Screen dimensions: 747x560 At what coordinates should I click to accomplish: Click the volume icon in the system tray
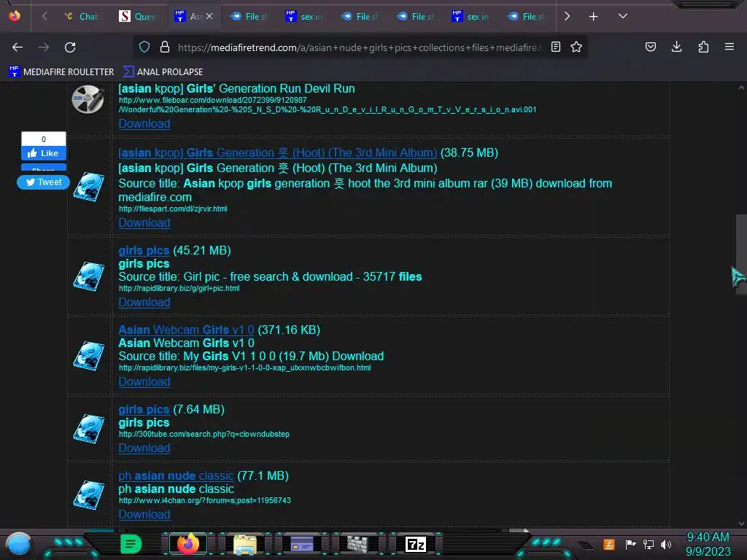667,544
